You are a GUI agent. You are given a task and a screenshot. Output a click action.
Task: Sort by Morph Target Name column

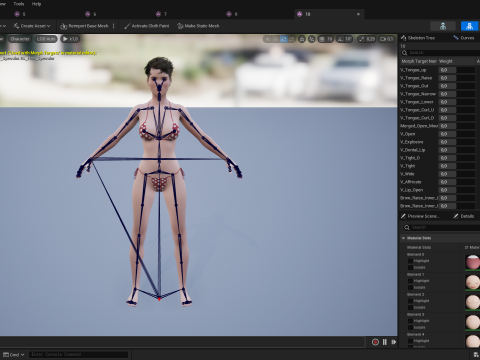point(419,61)
